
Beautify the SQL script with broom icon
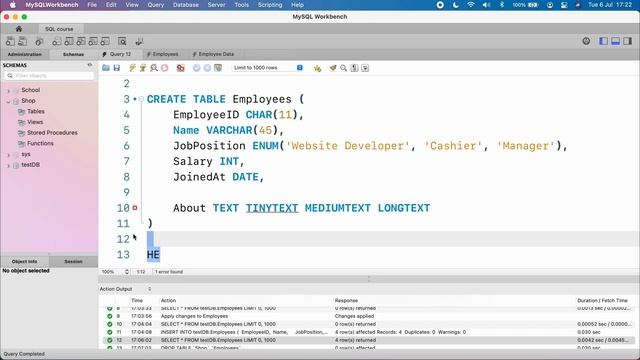(x=333, y=68)
